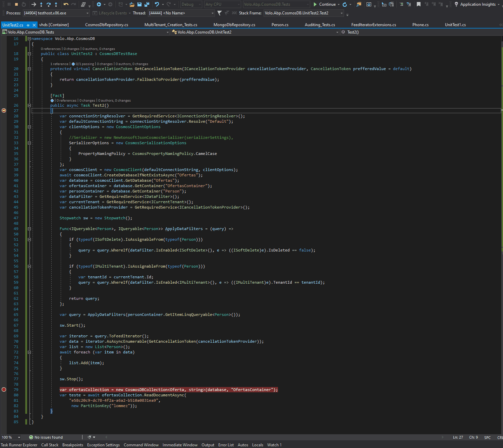
Task: Switch to the Person.cs tab
Action: pyautogui.click(x=280, y=24)
